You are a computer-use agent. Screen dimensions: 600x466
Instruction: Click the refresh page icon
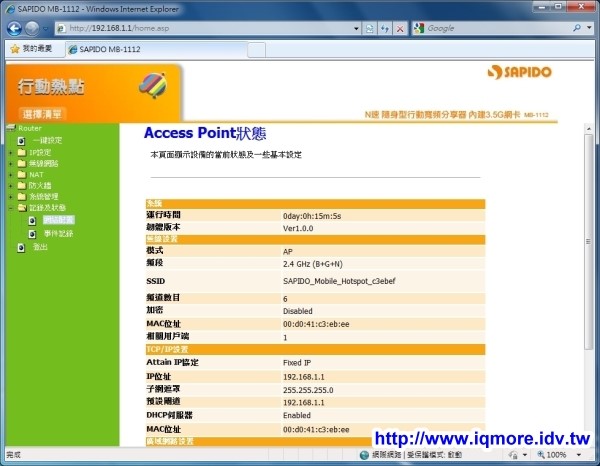pos(385,28)
